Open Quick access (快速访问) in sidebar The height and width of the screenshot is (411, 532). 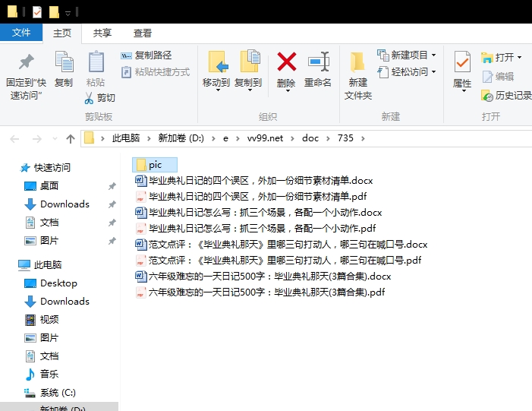tap(46, 167)
